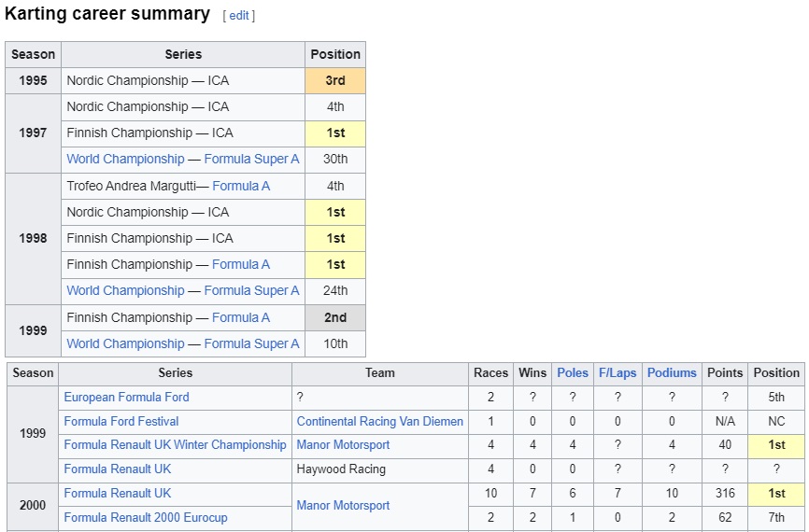Click the 316 points cell
The width and height of the screenshot is (809, 532).
click(x=725, y=494)
